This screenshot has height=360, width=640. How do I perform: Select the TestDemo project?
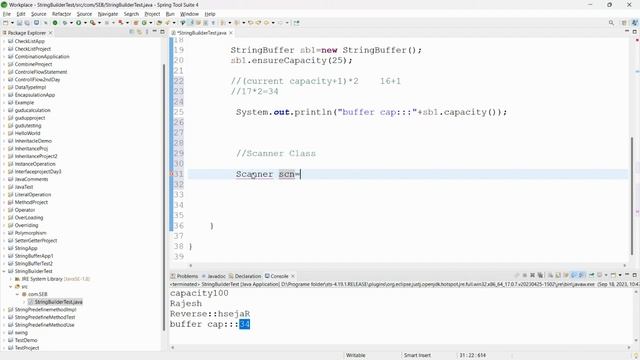(x=26, y=340)
